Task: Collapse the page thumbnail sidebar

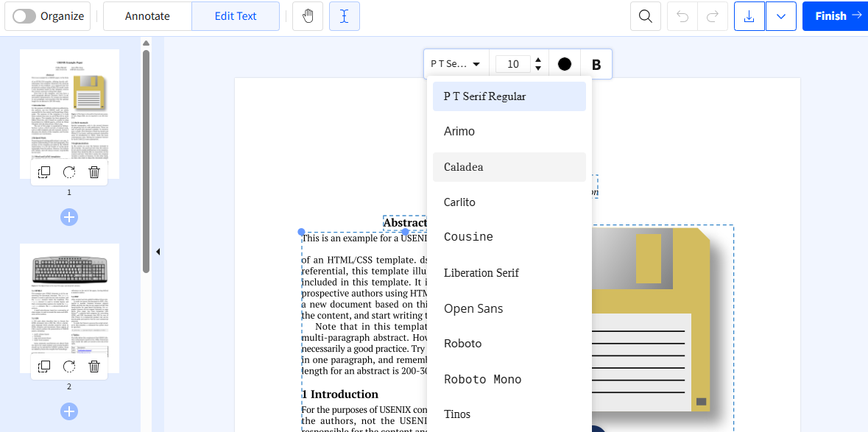Action: point(158,251)
